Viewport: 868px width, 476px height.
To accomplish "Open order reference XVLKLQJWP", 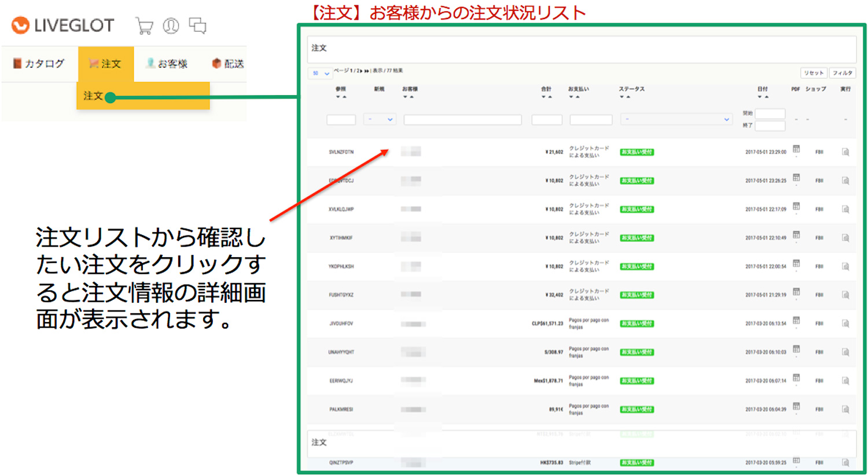I will click(341, 210).
